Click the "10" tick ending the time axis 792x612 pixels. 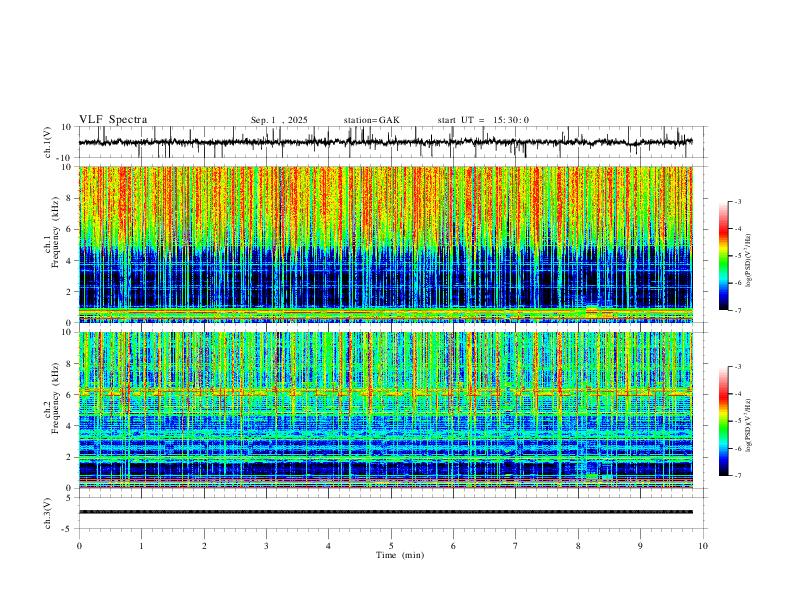(x=703, y=546)
